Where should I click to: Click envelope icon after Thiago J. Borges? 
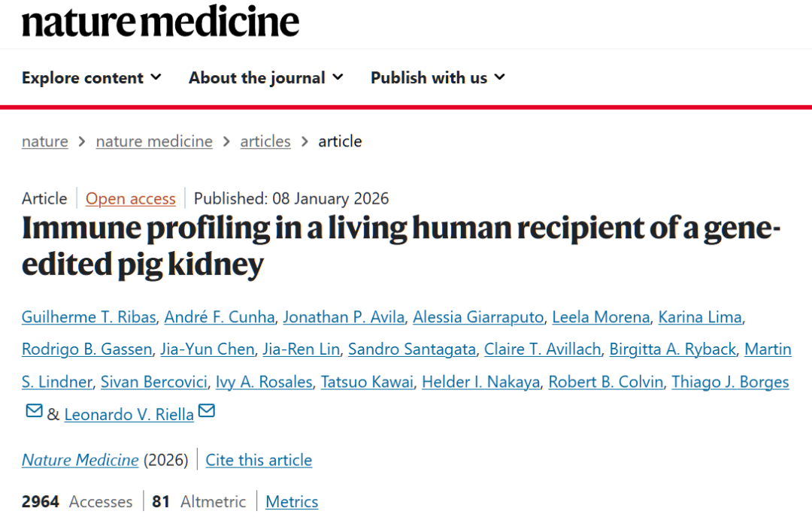tap(34, 410)
